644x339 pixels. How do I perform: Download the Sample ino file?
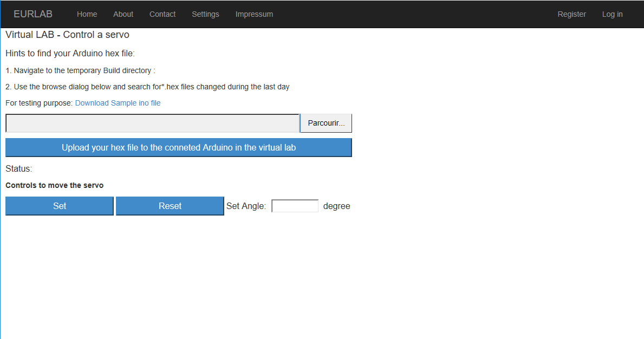click(x=118, y=103)
